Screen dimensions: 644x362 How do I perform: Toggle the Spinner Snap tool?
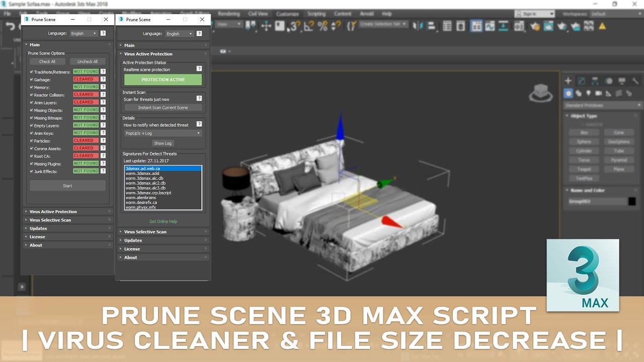coord(337,26)
